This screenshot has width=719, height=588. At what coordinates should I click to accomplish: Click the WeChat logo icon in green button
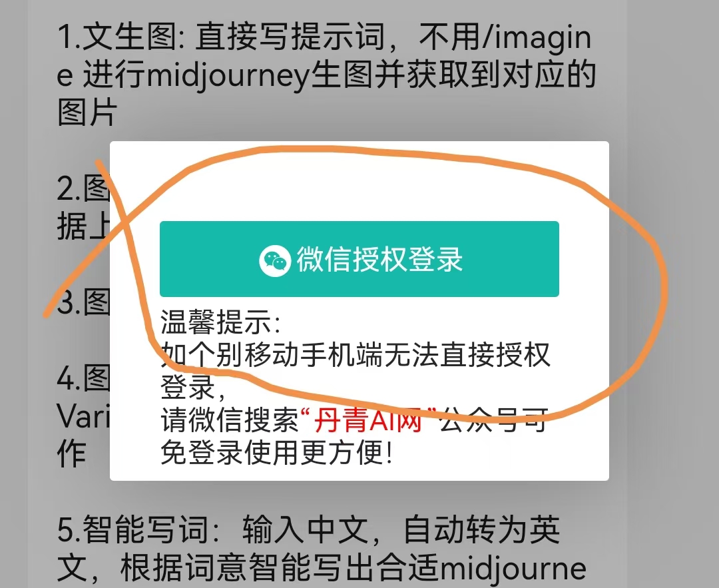[x=275, y=260]
